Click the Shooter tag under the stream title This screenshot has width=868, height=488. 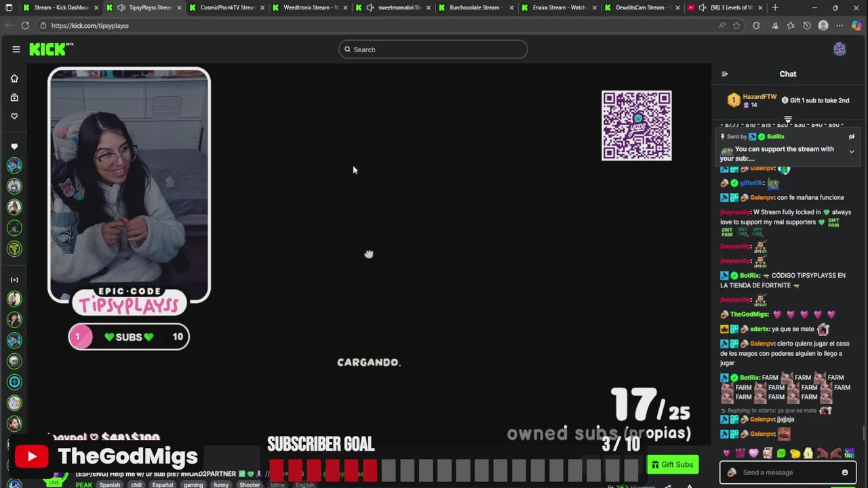click(250, 485)
